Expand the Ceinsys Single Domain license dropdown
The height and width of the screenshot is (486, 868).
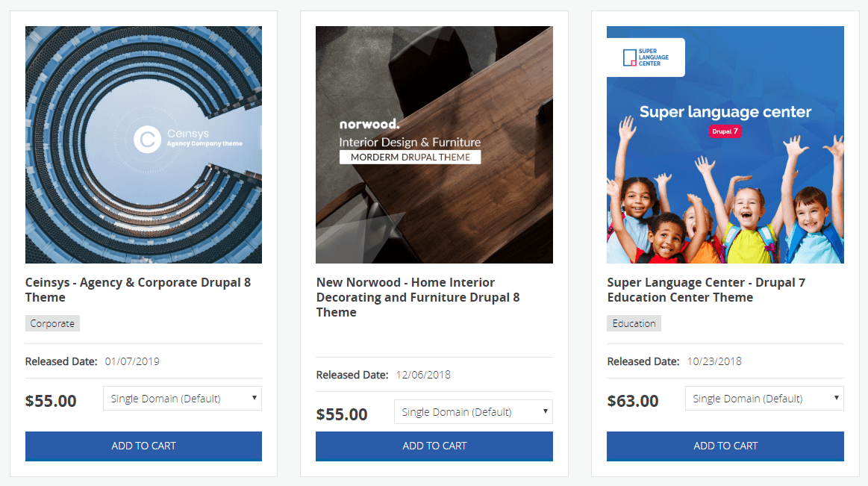tap(182, 399)
